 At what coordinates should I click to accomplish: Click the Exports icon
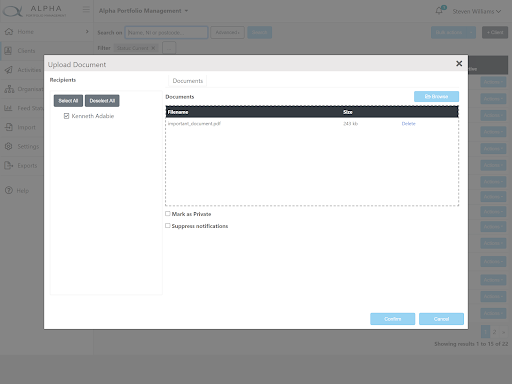pos(9,165)
